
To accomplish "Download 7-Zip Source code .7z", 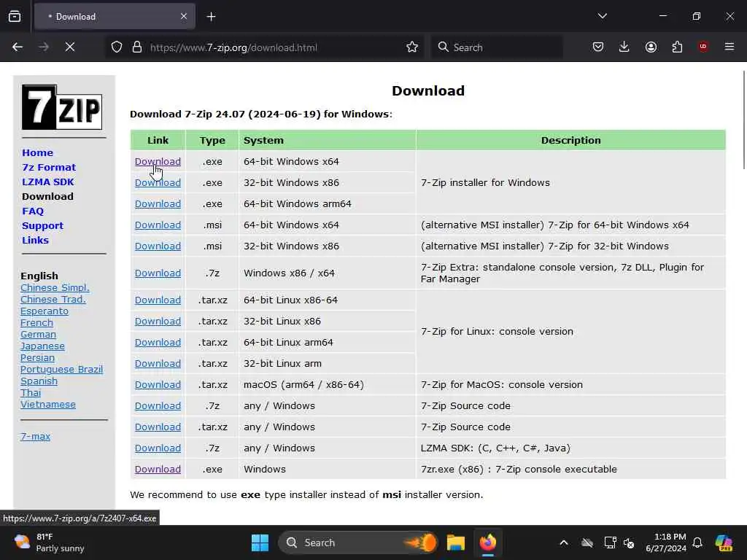I will pos(158,406).
